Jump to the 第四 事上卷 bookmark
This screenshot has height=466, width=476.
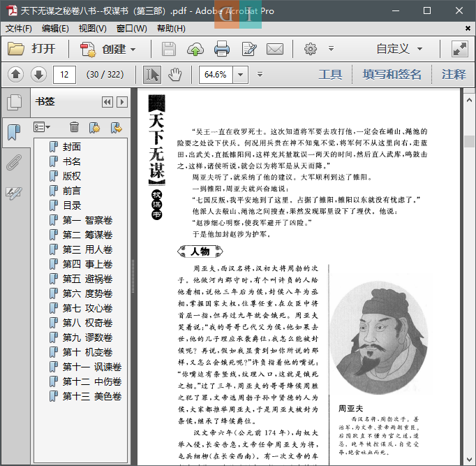(87, 264)
